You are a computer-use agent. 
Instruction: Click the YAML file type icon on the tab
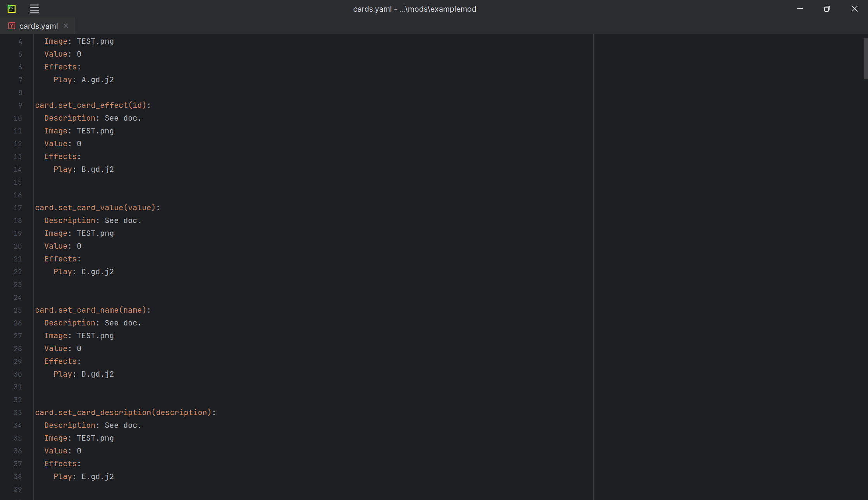tap(11, 26)
